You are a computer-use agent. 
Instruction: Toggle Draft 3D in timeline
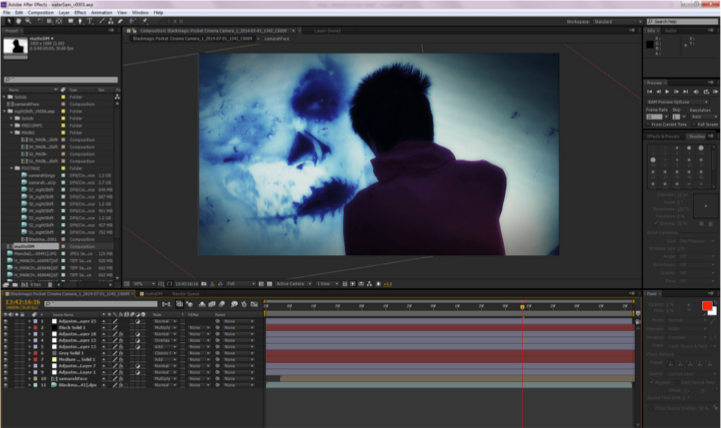pyautogui.click(x=189, y=304)
